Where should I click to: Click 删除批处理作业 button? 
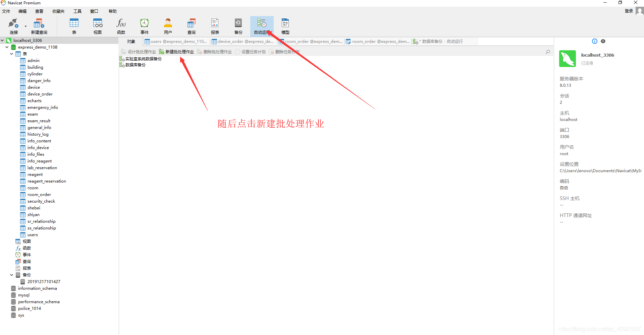click(214, 52)
